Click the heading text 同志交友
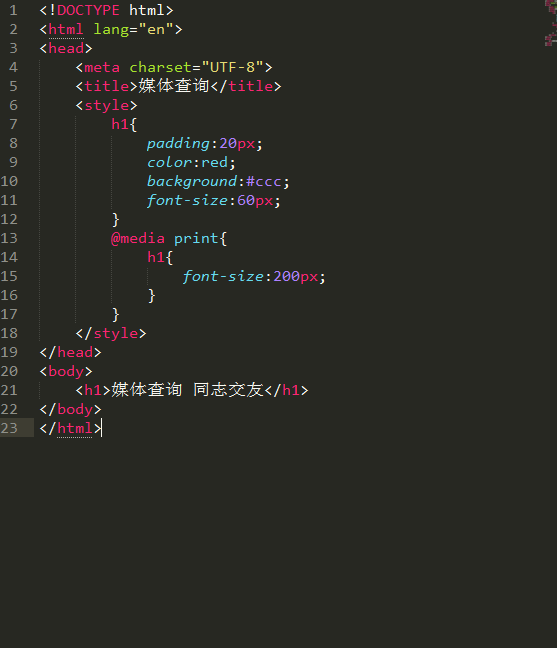The height and width of the screenshot is (648, 557). 229,390
